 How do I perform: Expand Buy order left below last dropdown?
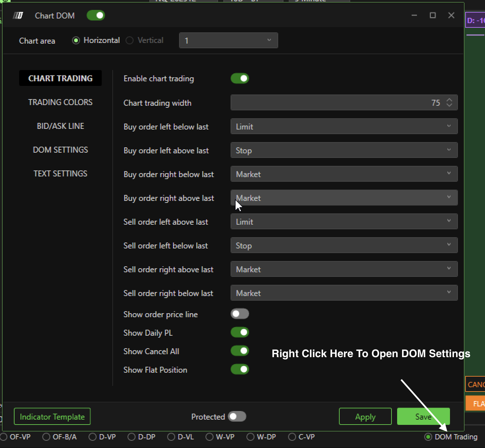pyautogui.click(x=344, y=127)
